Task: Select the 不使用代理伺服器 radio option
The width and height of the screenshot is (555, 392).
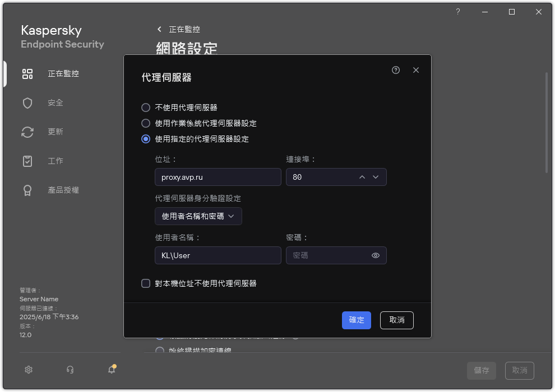Action: point(146,108)
